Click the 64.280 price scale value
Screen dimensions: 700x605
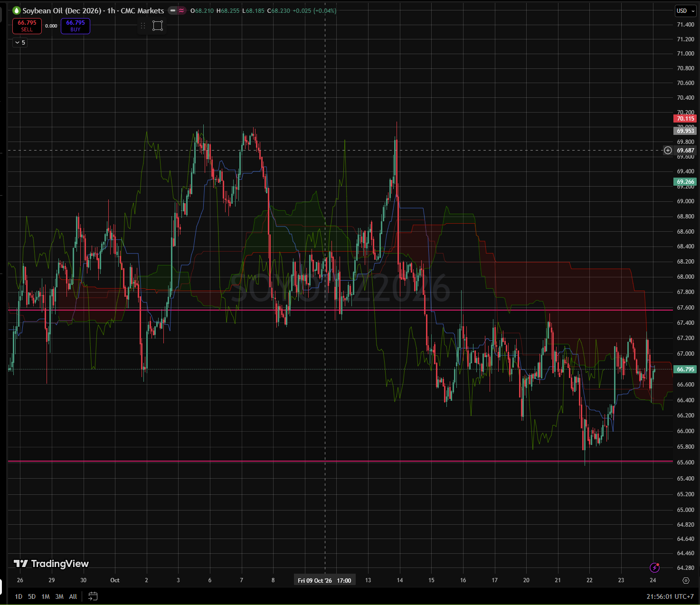click(x=685, y=568)
